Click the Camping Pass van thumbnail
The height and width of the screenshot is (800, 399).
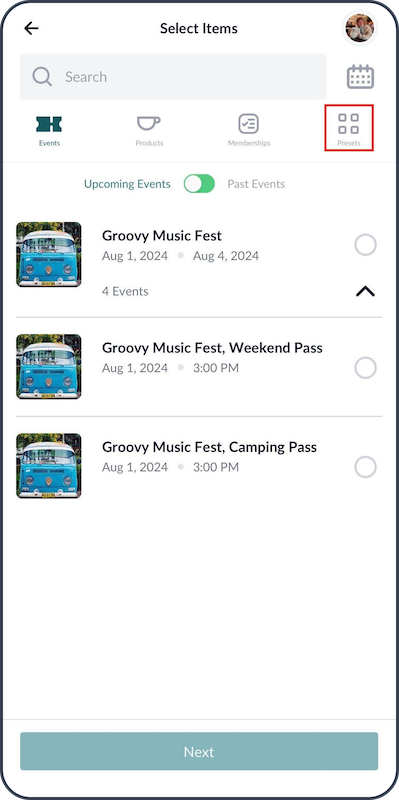[x=48, y=466]
